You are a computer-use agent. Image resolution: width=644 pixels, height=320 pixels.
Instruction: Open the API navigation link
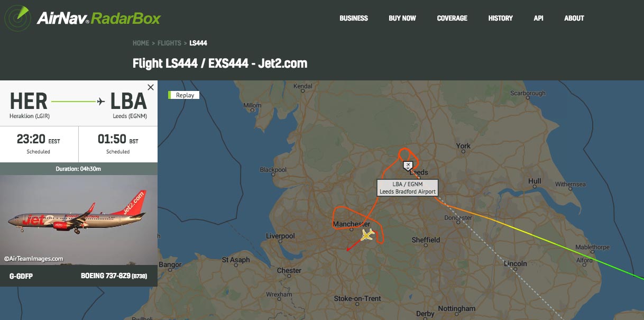pyautogui.click(x=538, y=18)
